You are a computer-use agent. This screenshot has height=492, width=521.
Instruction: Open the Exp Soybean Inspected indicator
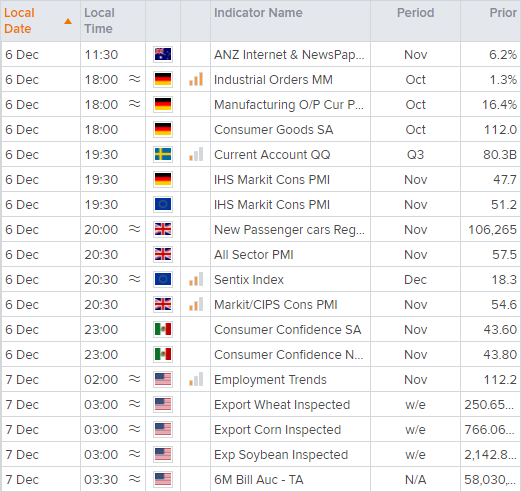tap(281, 455)
